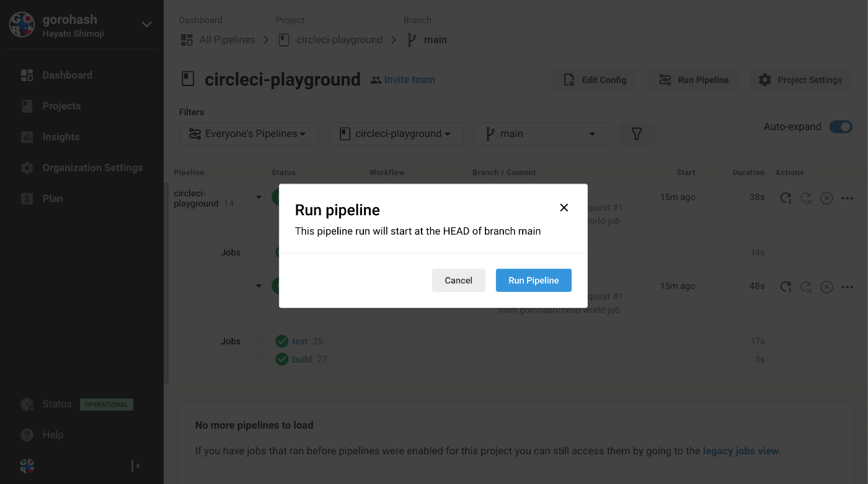
Task: Open Project Settings
Action: pos(800,80)
